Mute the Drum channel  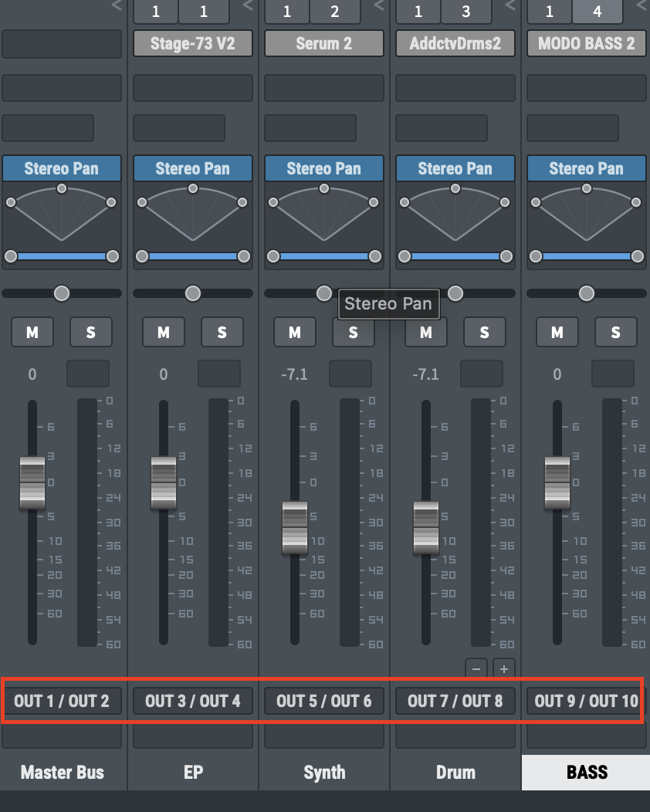tap(426, 333)
